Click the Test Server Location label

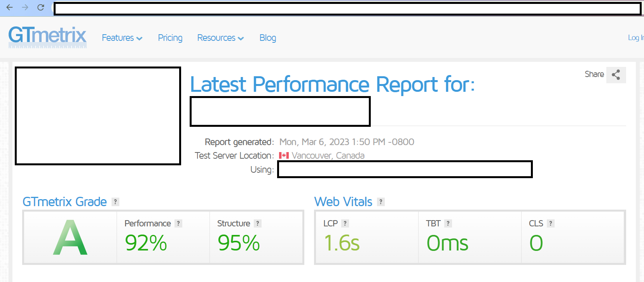click(x=234, y=156)
